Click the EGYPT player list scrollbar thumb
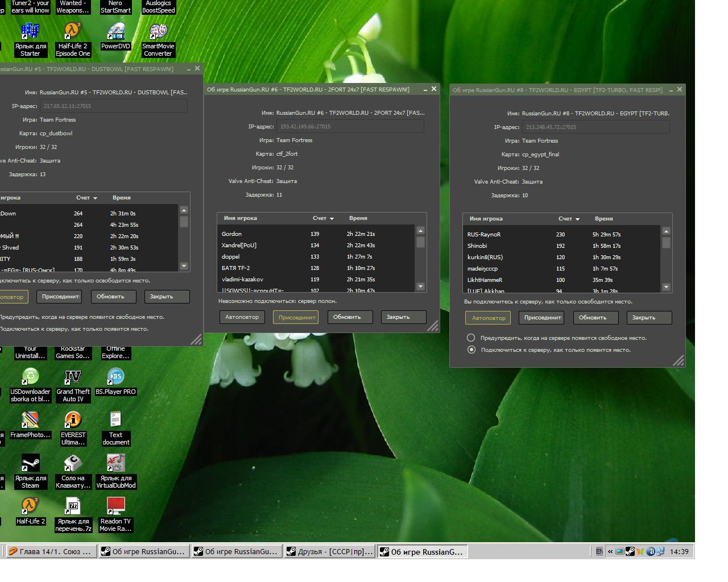 click(x=666, y=243)
